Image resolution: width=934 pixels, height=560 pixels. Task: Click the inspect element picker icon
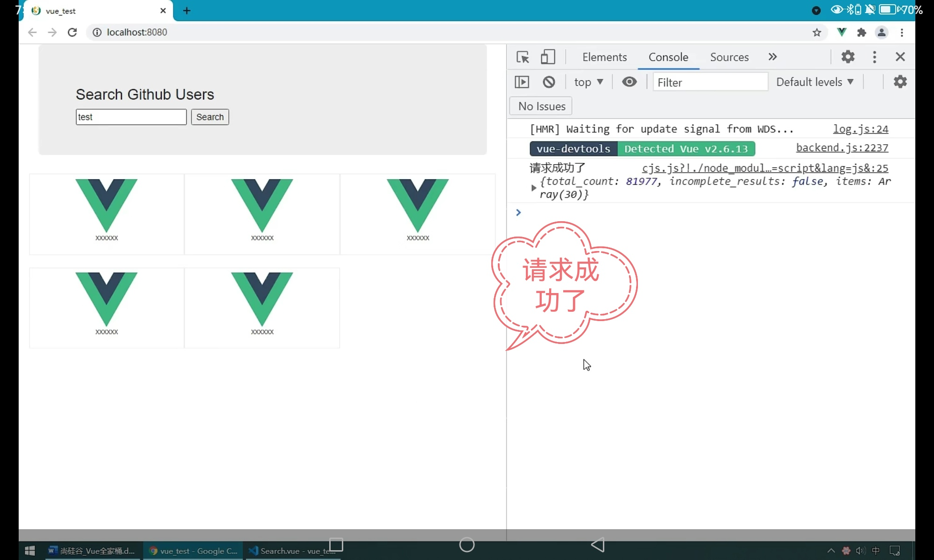523,57
